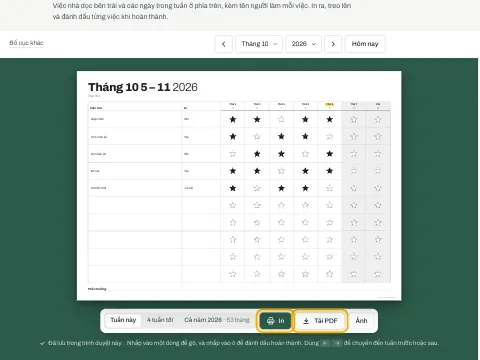Click the printer icon on In button
The width and height of the screenshot is (480, 360).
click(x=270, y=321)
